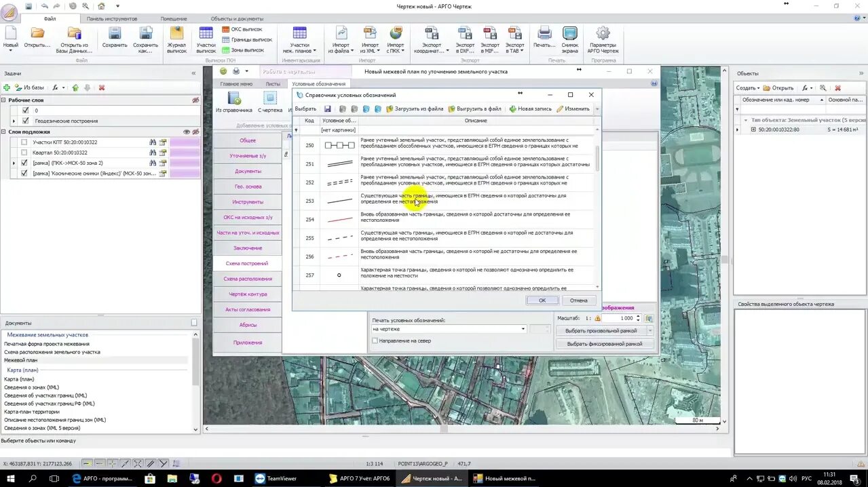Enable the Направление на север checkbox
The width and height of the screenshot is (868, 487).
pyautogui.click(x=375, y=340)
